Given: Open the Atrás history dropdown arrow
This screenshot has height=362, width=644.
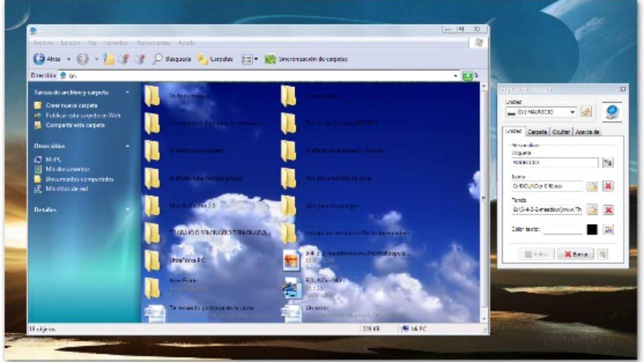Looking at the screenshot, I should coord(69,59).
